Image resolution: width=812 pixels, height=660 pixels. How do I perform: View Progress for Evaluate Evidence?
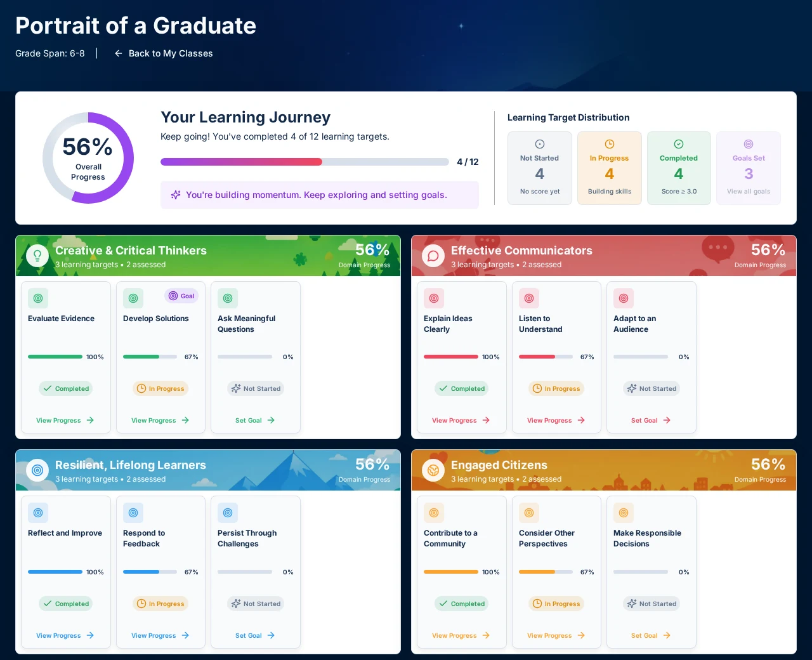point(65,420)
